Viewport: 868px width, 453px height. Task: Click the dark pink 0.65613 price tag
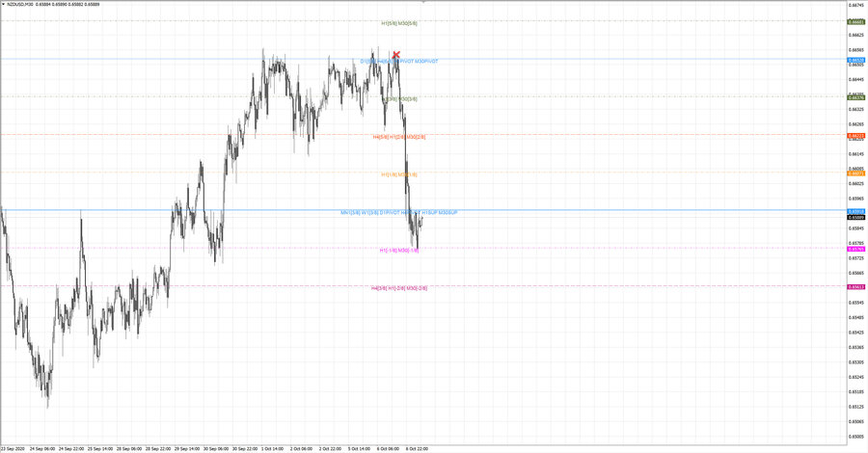tap(856, 286)
